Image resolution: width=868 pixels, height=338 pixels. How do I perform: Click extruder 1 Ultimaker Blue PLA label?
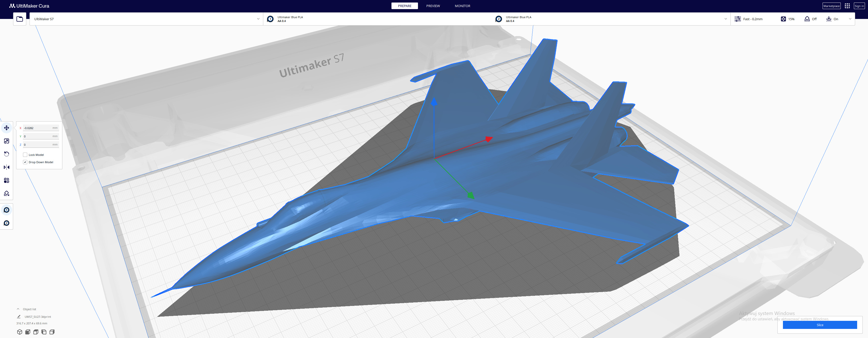coord(290,17)
